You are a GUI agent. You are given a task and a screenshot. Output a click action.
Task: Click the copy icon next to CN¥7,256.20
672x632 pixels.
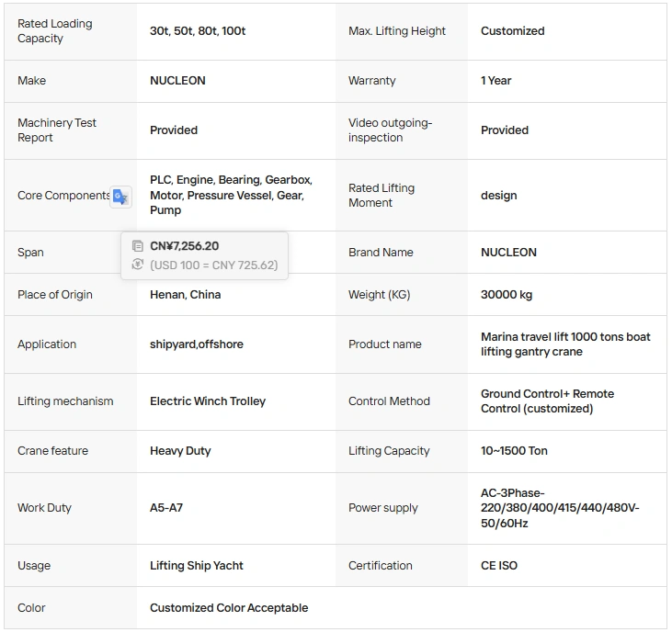138,246
